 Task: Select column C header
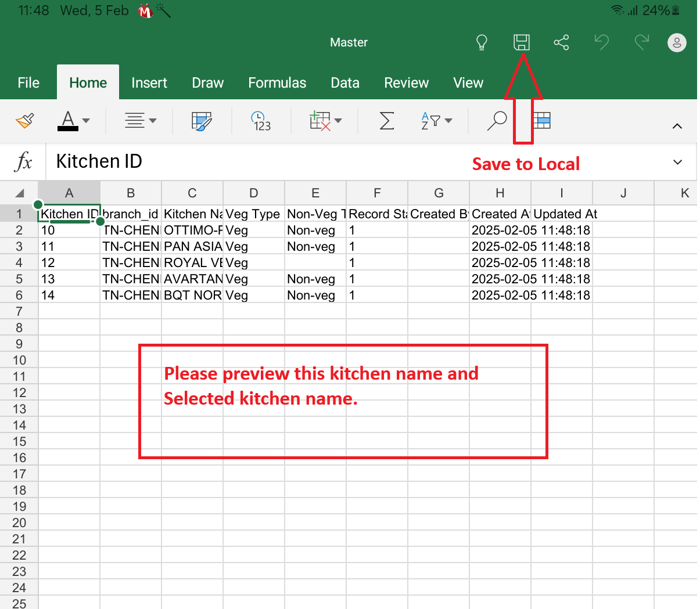pos(192,193)
